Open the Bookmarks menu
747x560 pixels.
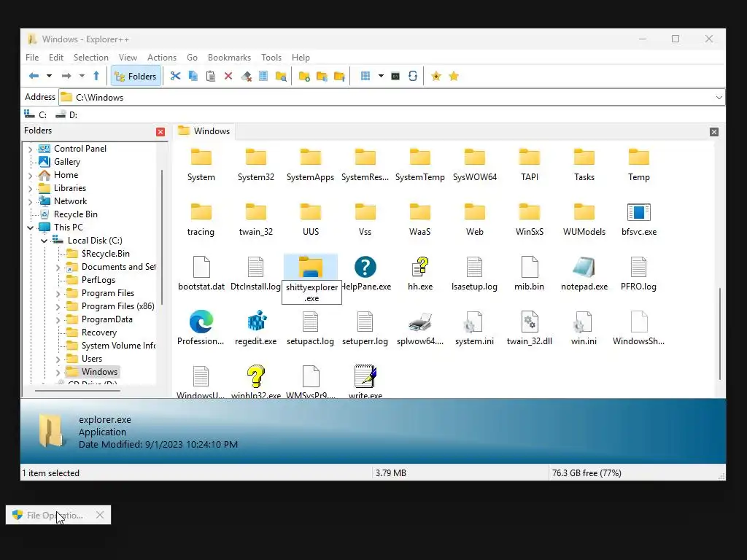click(229, 57)
